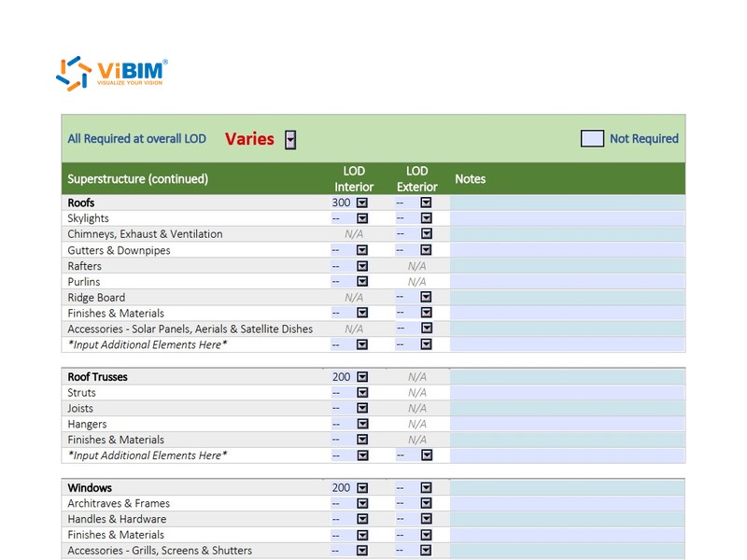Click the Skylights notes field

[x=568, y=218]
